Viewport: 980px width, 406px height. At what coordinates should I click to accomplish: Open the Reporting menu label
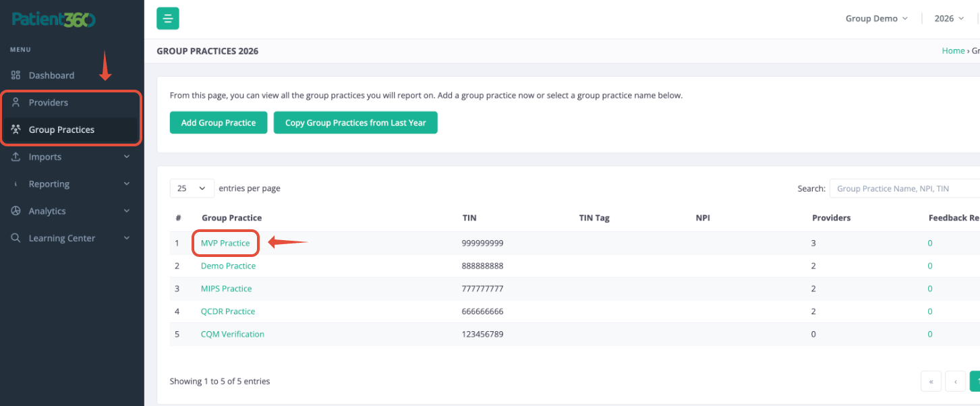pos(49,184)
